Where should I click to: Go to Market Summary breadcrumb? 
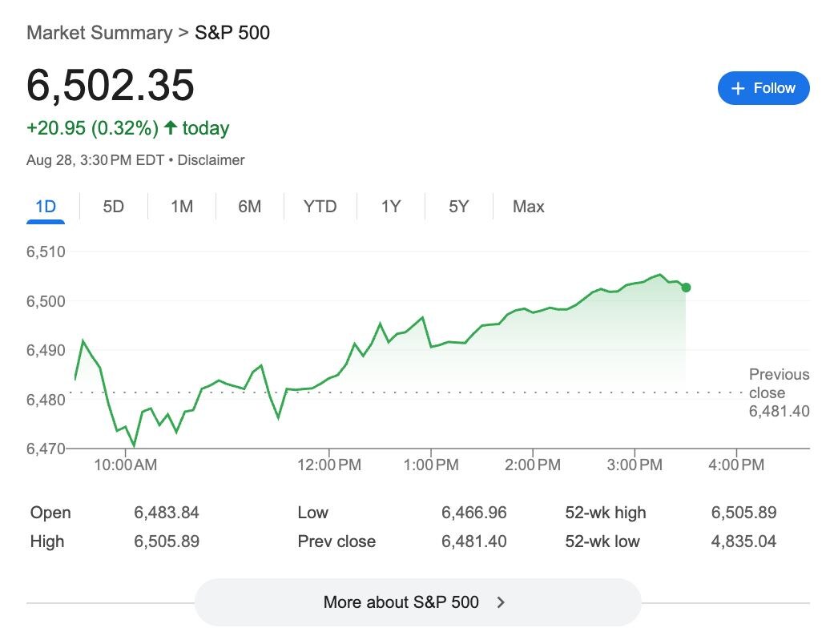(x=99, y=33)
